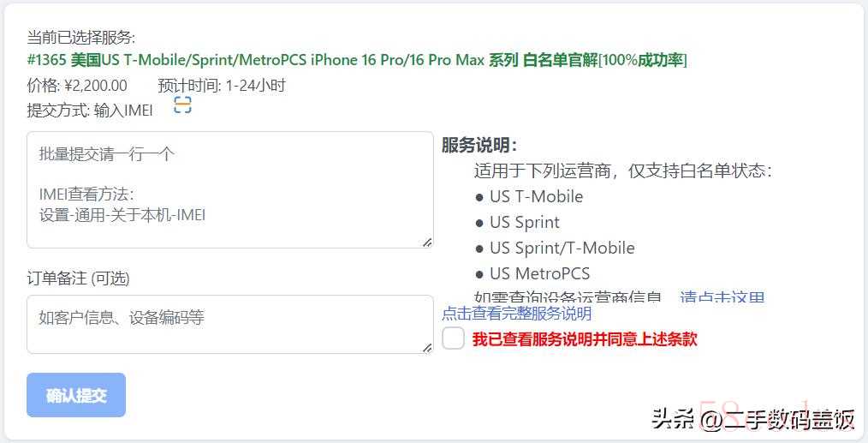This screenshot has width=868, height=443.
Task: Click the 订单备注 (可选) field label
Action: (78, 278)
